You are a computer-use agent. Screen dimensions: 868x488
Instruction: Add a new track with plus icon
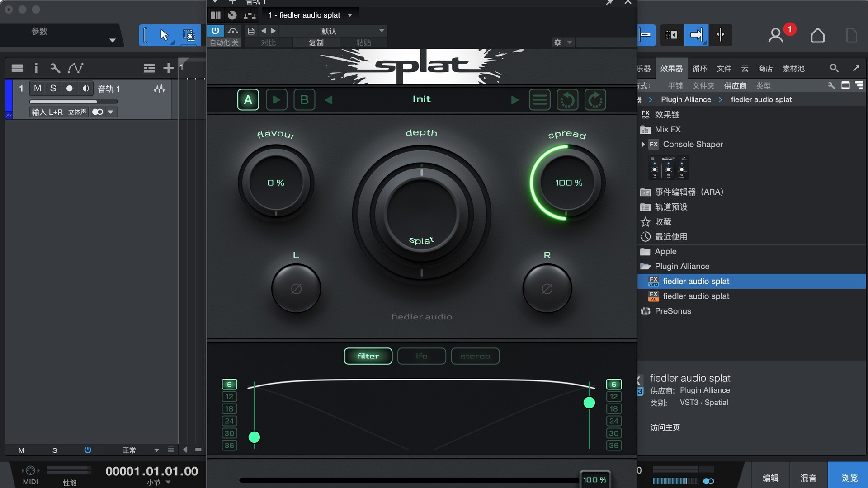(x=168, y=68)
